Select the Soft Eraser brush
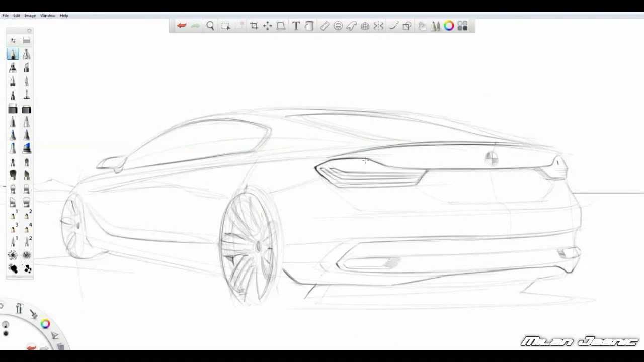644x362 pixels. (x=26, y=109)
